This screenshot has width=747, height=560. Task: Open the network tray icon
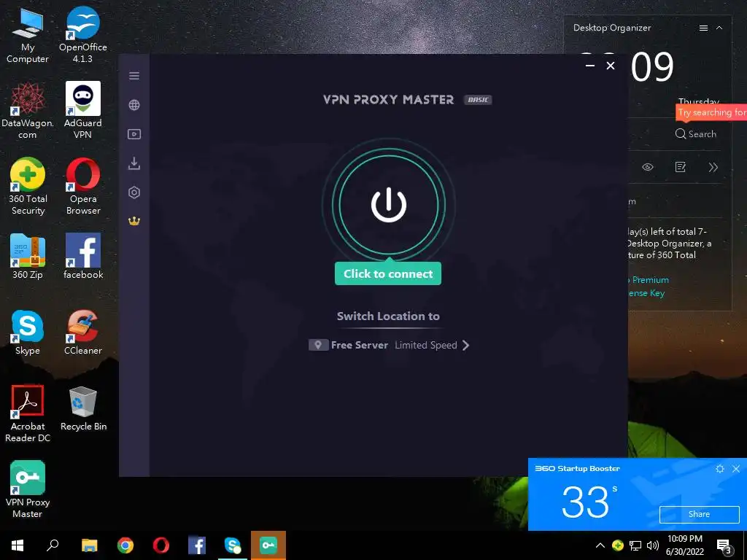[x=635, y=545]
